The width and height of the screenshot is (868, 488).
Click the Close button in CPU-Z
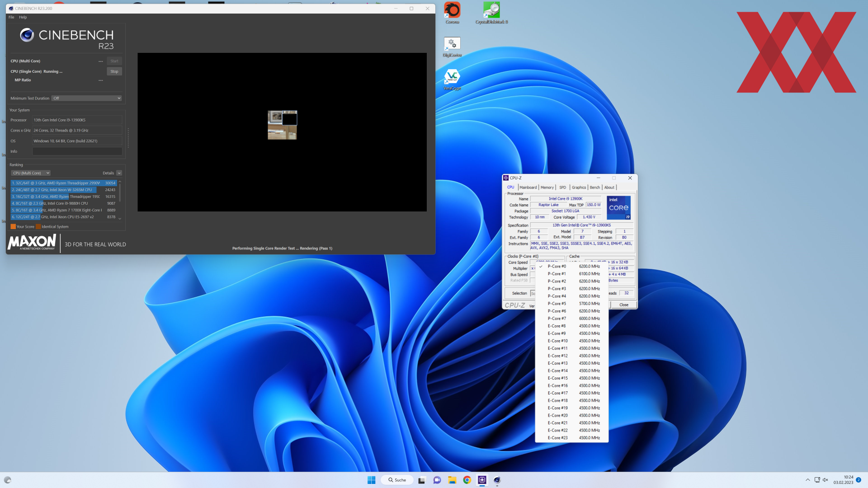(x=623, y=305)
